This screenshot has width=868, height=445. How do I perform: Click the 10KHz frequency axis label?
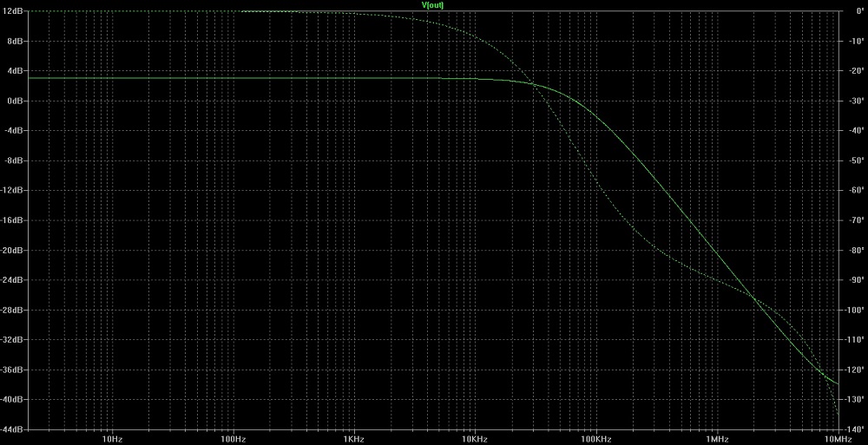[475, 439]
